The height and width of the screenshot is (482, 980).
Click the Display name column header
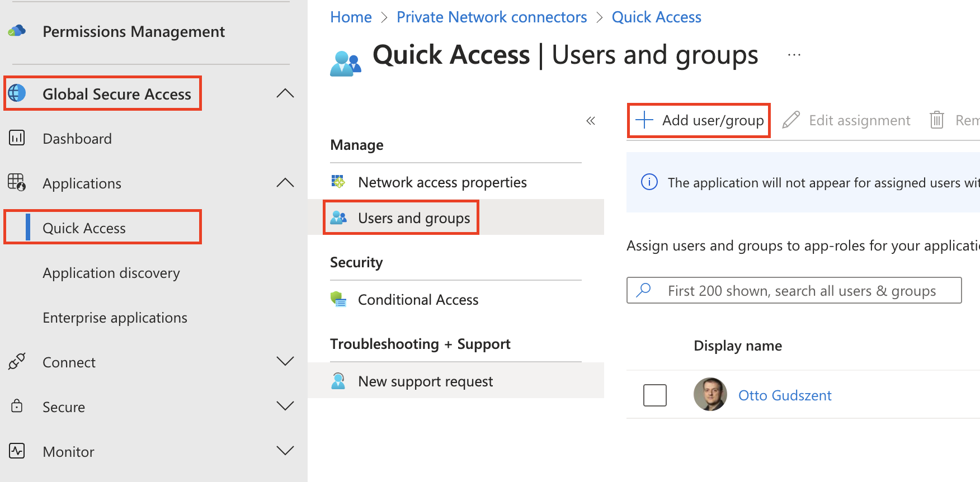tap(738, 346)
